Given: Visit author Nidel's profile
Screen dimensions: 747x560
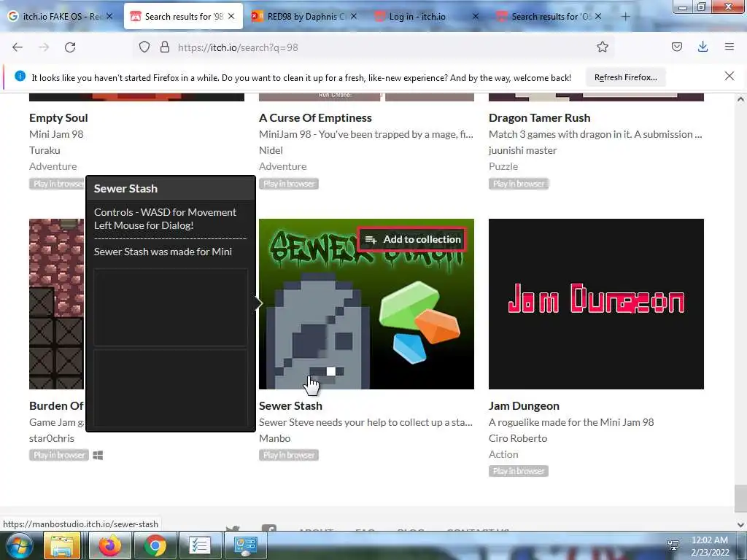Looking at the screenshot, I should point(271,150).
